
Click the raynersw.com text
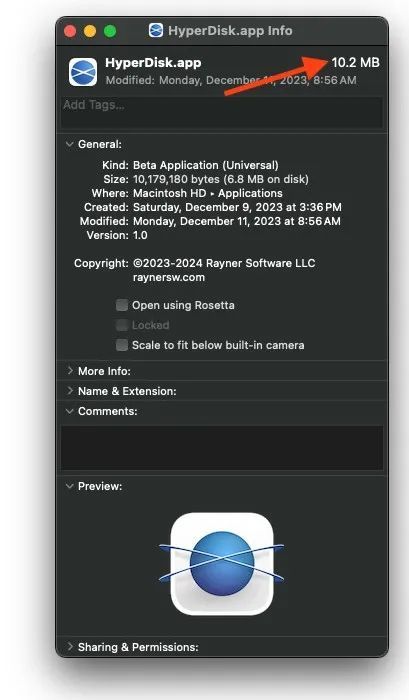pos(169,277)
